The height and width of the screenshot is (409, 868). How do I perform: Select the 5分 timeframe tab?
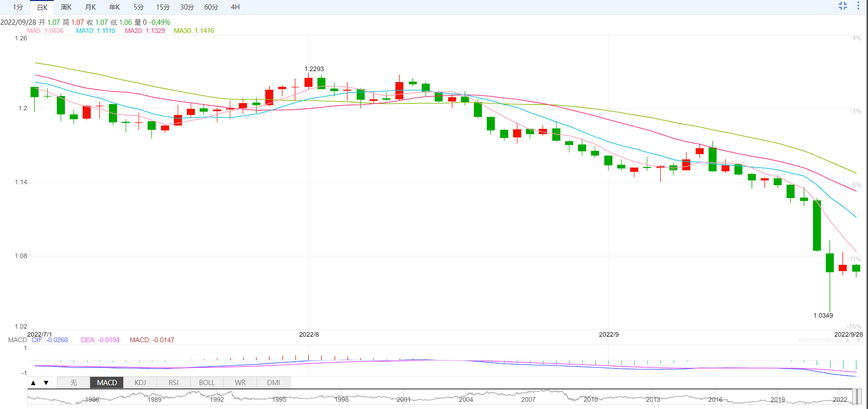point(139,7)
